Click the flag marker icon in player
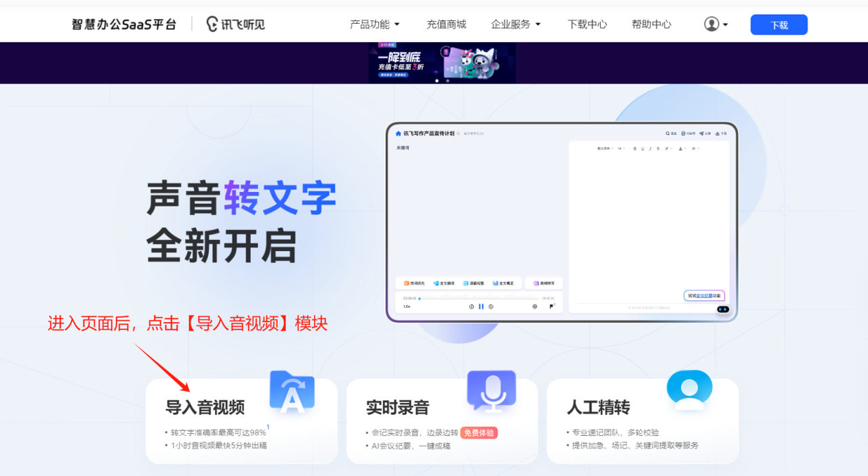 pos(551,306)
